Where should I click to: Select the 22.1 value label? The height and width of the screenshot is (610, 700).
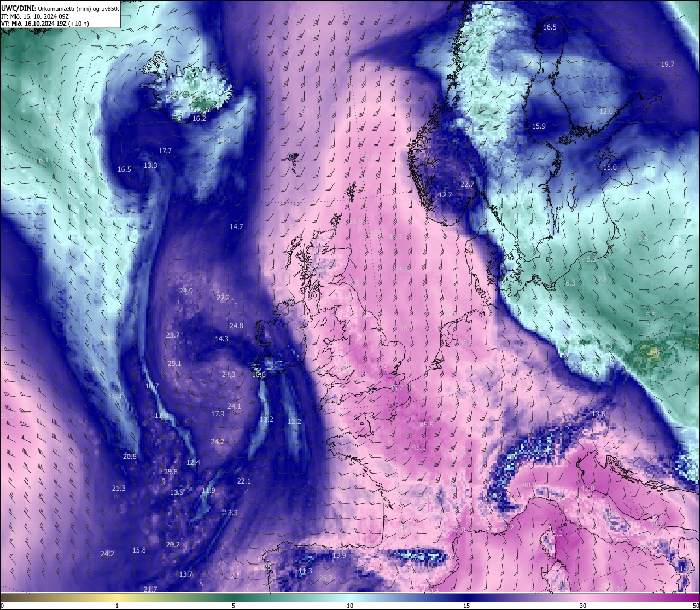(x=244, y=481)
